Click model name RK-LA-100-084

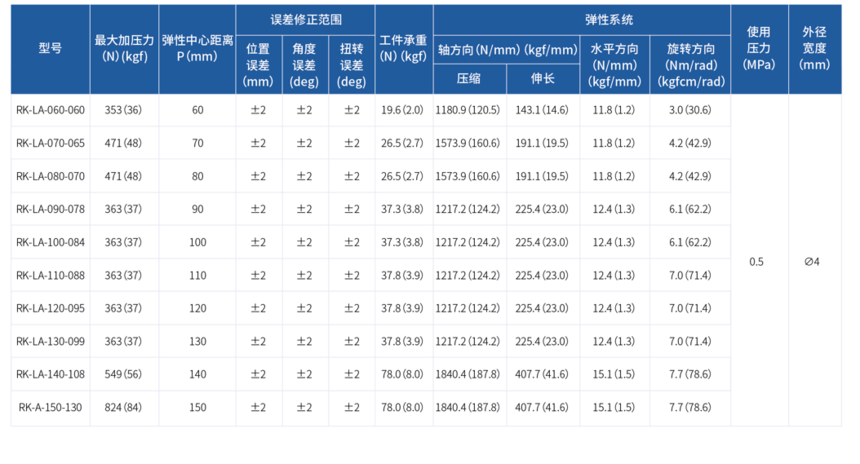(50, 242)
